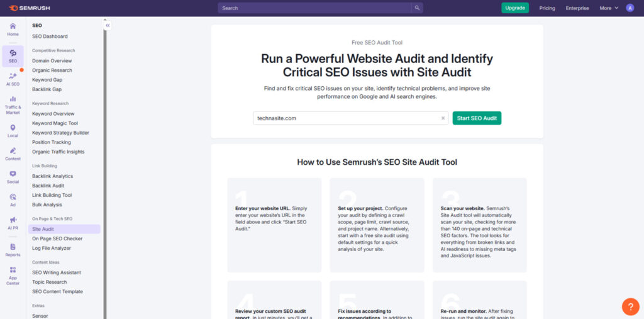Collapse the SEO sidebar panel
The image size is (644, 319).
(108, 26)
